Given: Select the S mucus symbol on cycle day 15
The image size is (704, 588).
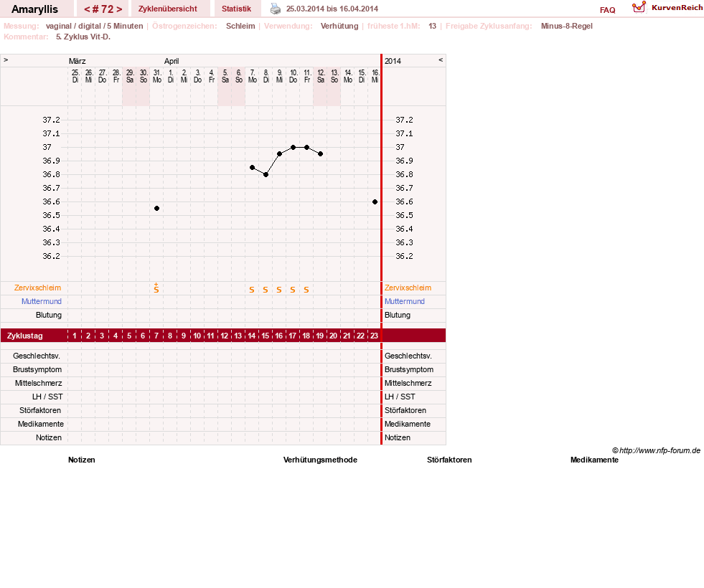Looking at the screenshot, I should pos(266,290).
